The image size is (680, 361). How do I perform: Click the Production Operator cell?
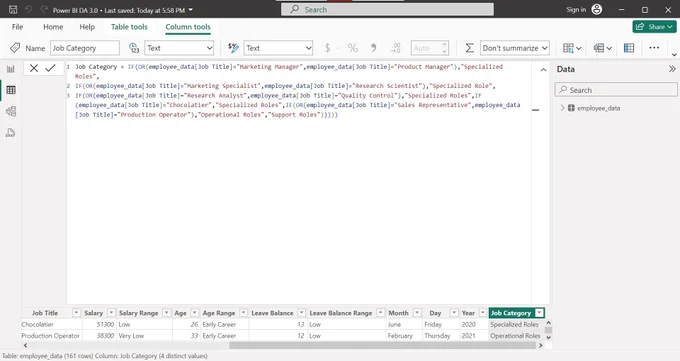pos(51,335)
